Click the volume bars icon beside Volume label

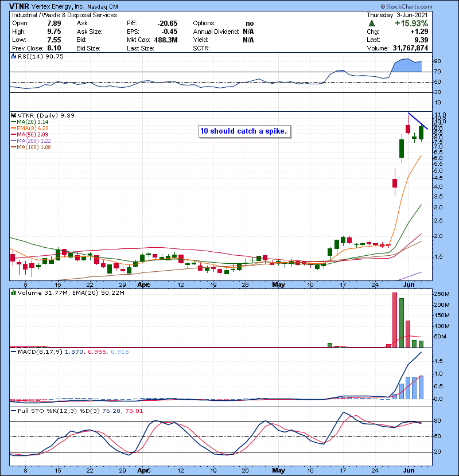(13, 292)
